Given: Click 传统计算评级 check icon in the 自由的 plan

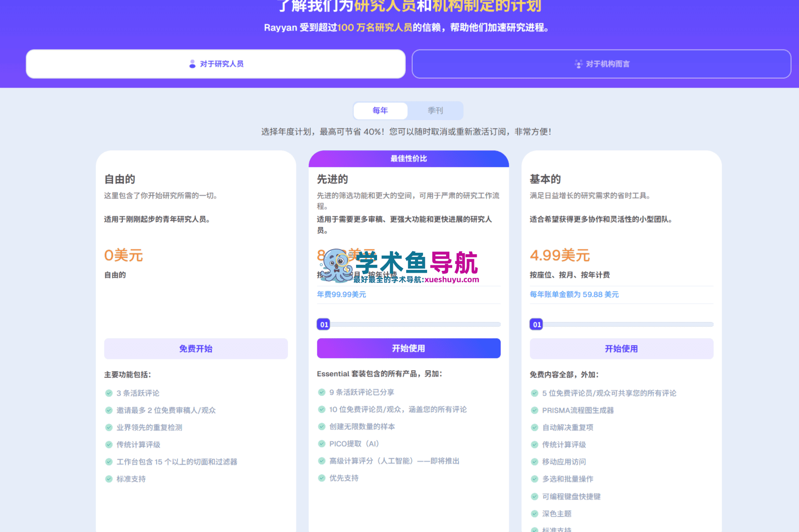Looking at the screenshot, I should click(109, 445).
